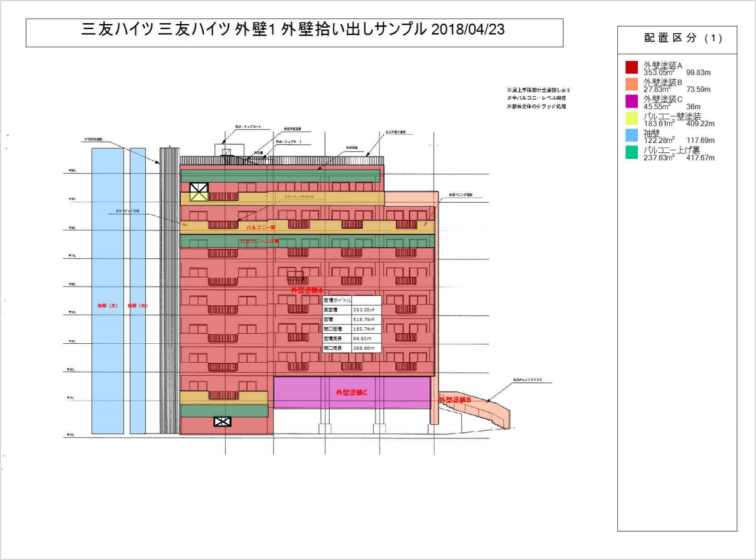The width and height of the screenshot is (756, 560).
Task: Click the 外壁塗装B label near the stairs
Action: point(455,400)
